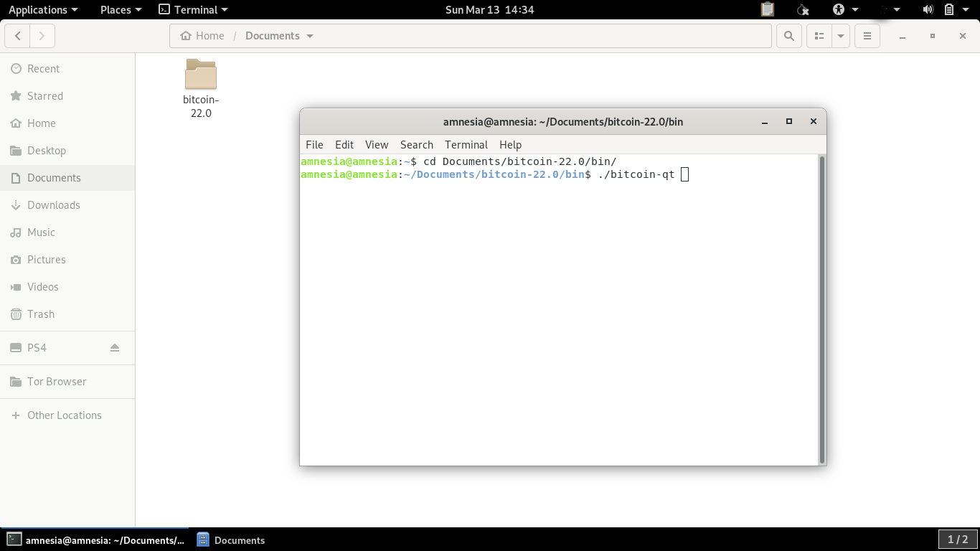Open Recent in Files sidebar

[x=67, y=69]
